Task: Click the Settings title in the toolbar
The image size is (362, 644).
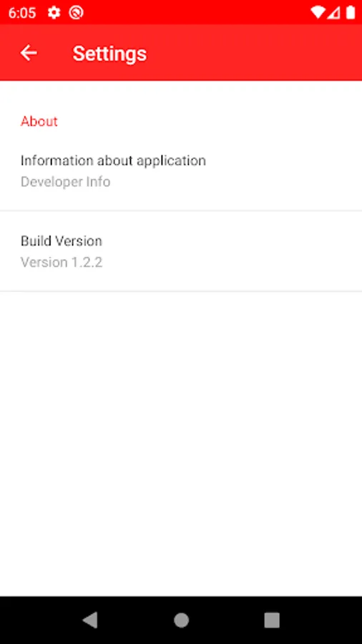Action: (109, 54)
